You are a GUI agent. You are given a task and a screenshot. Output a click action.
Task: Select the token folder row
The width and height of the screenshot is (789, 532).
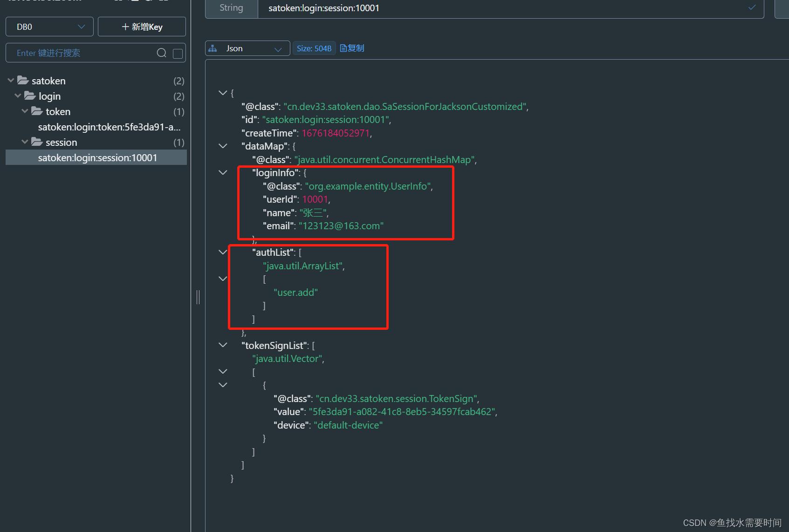coord(96,111)
